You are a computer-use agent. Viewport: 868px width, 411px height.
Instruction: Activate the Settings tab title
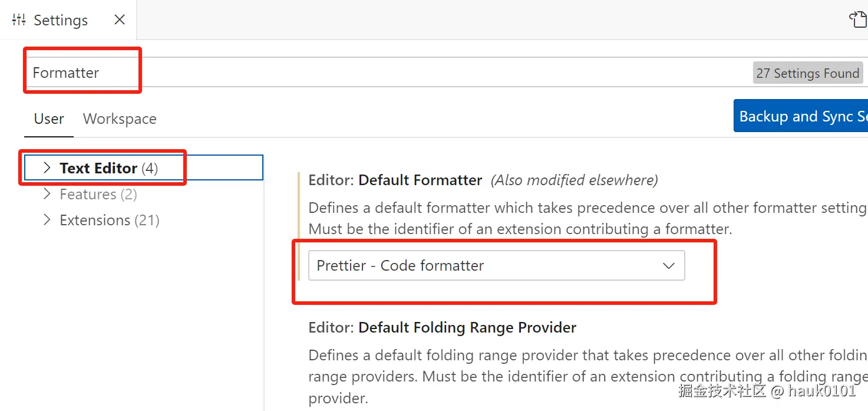click(x=61, y=20)
